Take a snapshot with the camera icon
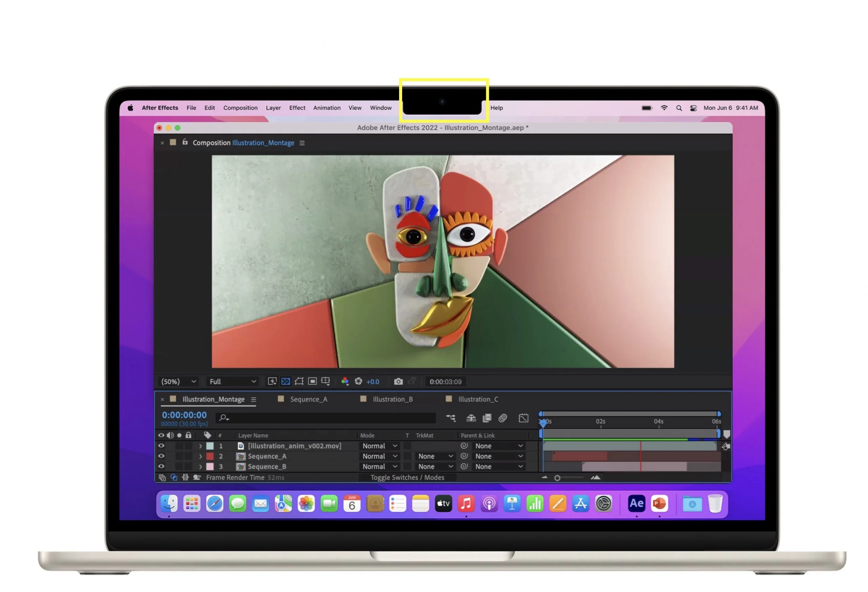 tap(398, 381)
